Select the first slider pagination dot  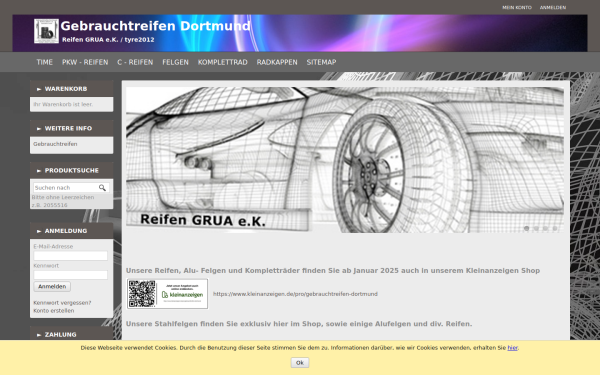(527, 228)
